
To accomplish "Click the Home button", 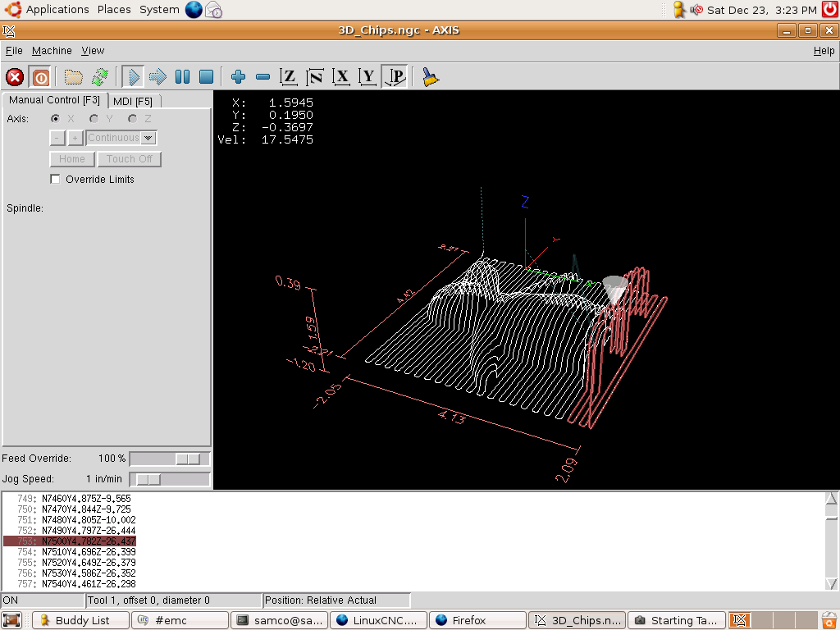I will click(72, 159).
